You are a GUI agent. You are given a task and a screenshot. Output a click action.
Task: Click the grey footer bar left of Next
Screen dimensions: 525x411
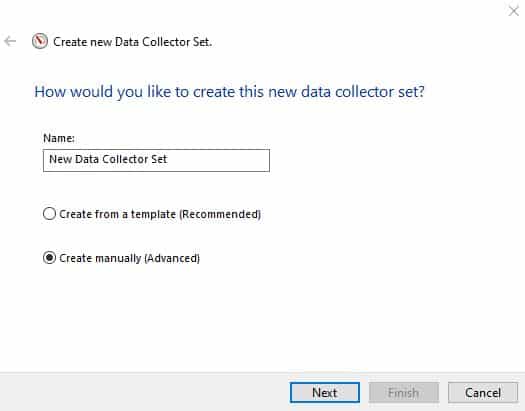[144, 392]
